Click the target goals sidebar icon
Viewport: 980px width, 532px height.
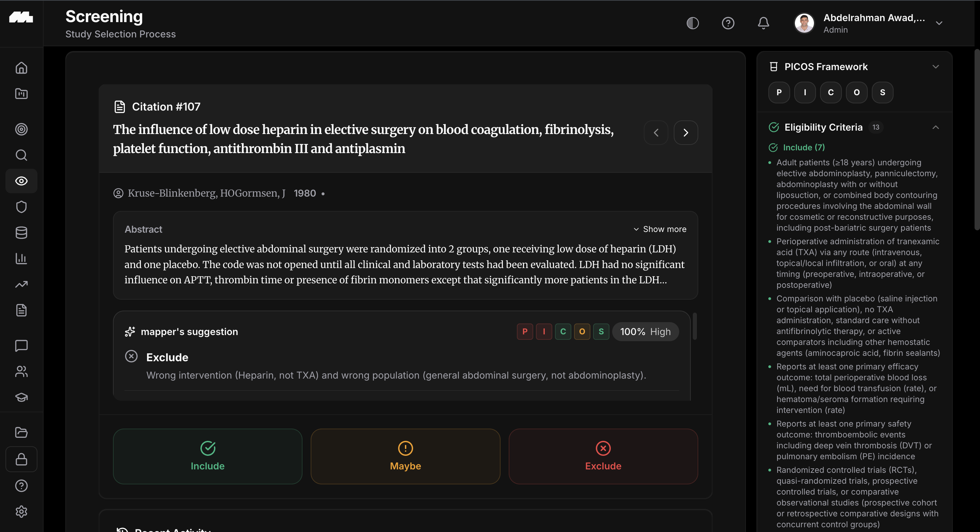click(21, 129)
